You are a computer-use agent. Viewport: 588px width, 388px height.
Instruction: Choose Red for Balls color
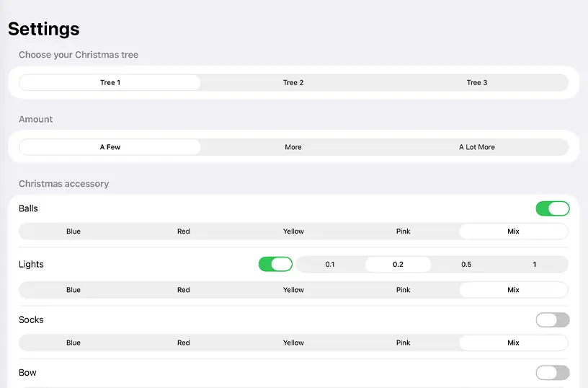(x=184, y=232)
